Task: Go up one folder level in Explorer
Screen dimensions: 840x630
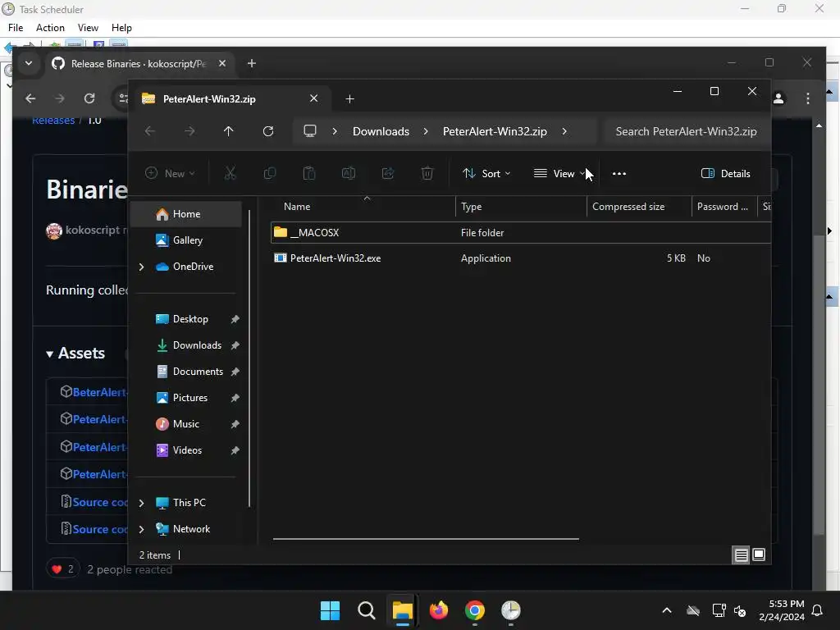Action: tap(228, 131)
